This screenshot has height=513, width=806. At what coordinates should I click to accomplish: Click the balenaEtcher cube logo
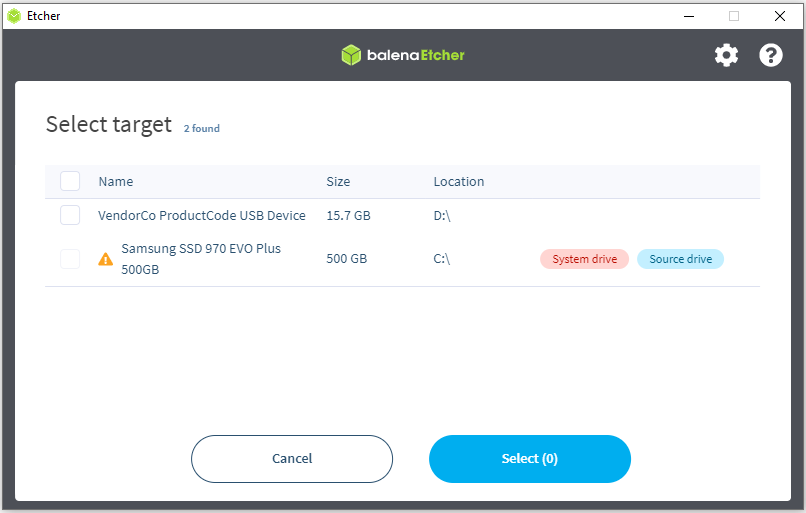350,55
